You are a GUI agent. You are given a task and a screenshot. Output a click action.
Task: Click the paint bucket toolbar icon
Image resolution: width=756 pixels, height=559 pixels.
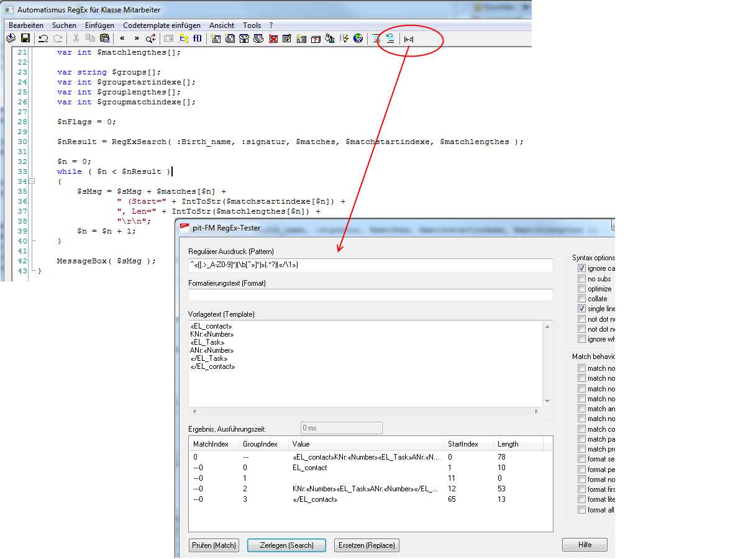click(x=330, y=38)
